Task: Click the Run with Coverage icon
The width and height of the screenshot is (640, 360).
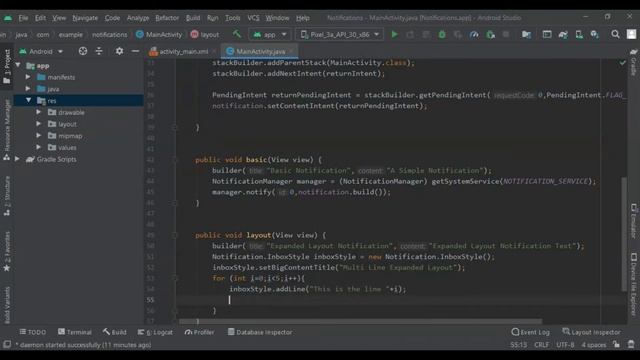Action: point(458,35)
